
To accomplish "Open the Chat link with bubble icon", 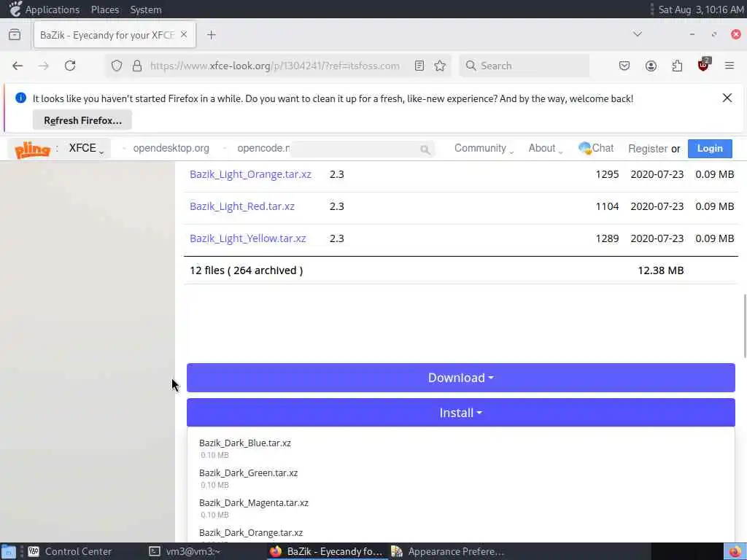I will coord(595,148).
